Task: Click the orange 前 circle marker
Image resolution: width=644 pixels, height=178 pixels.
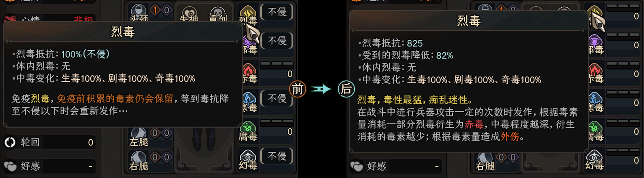Action: [x=298, y=89]
